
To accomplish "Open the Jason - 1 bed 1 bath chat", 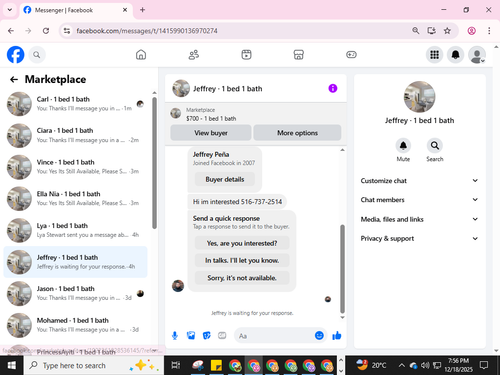I will tap(76, 293).
